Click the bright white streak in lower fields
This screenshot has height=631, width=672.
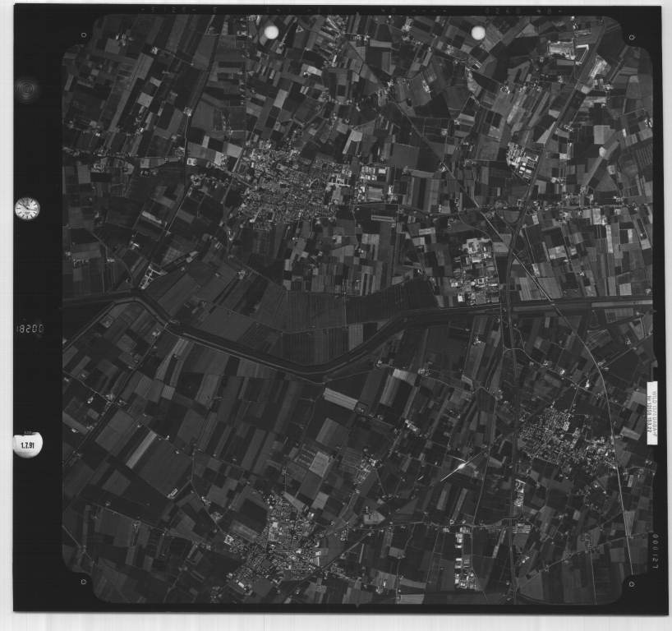[457, 468]
